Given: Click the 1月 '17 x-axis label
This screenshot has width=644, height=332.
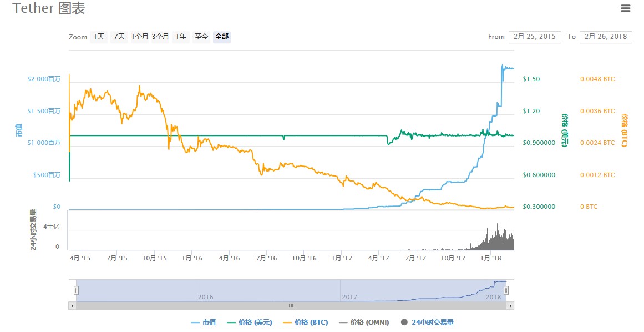Looking at the screenshot, I should tap(342, 258).
